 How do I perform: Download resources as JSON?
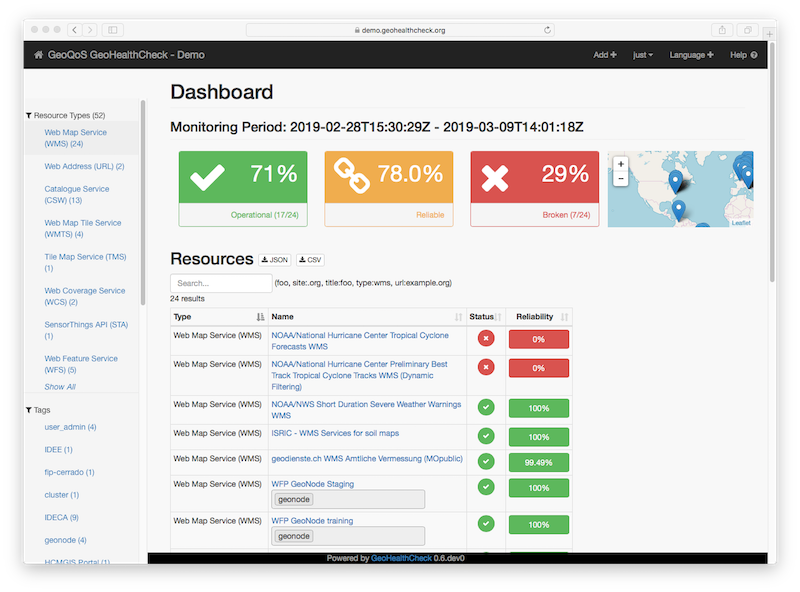[x=275, y=260]
